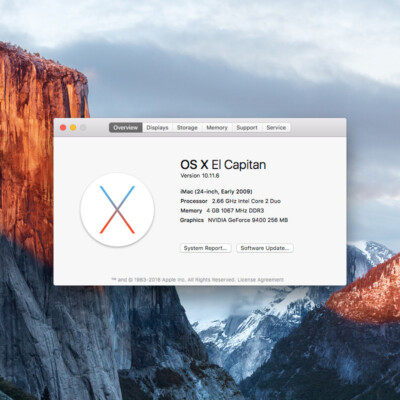The width and height of the screenshot is (400, 400).
Task: Click the Software Update button
Action: pyautogui.click(x=265, y=248)
